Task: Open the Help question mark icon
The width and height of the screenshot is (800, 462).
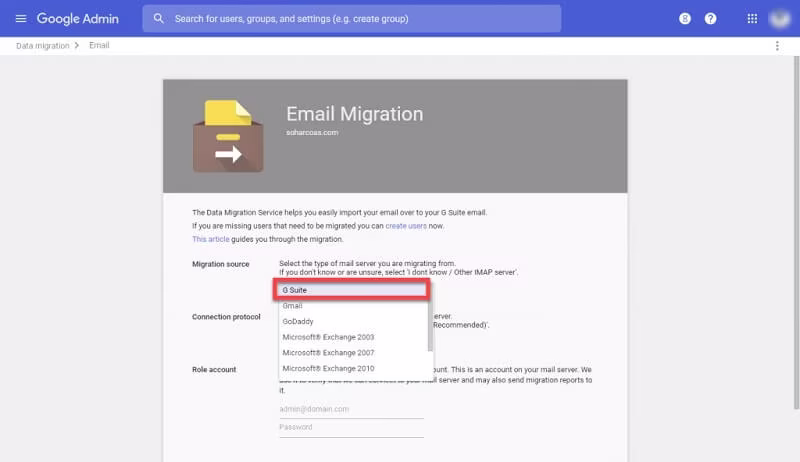Action: pos(710,19)
